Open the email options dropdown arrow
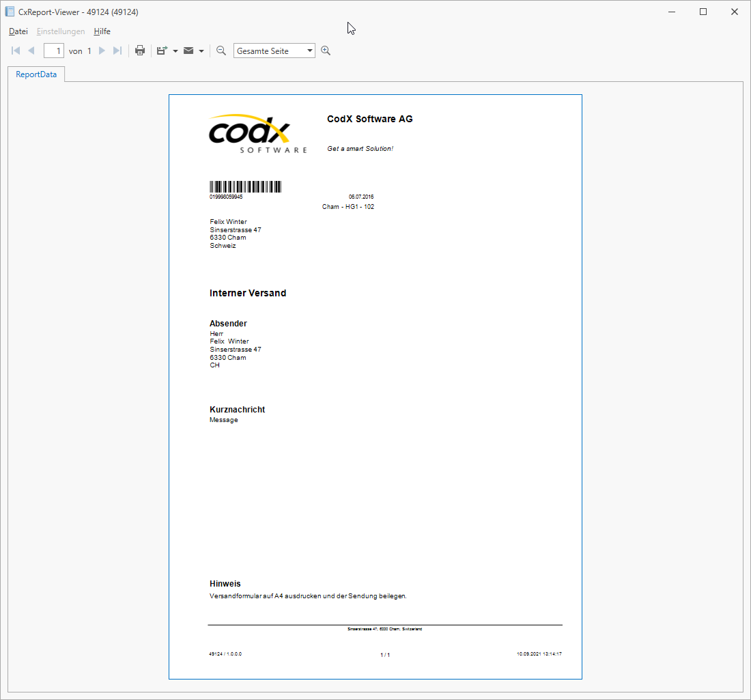The width and height of the screenshot is (751, 700). [201, 50]
